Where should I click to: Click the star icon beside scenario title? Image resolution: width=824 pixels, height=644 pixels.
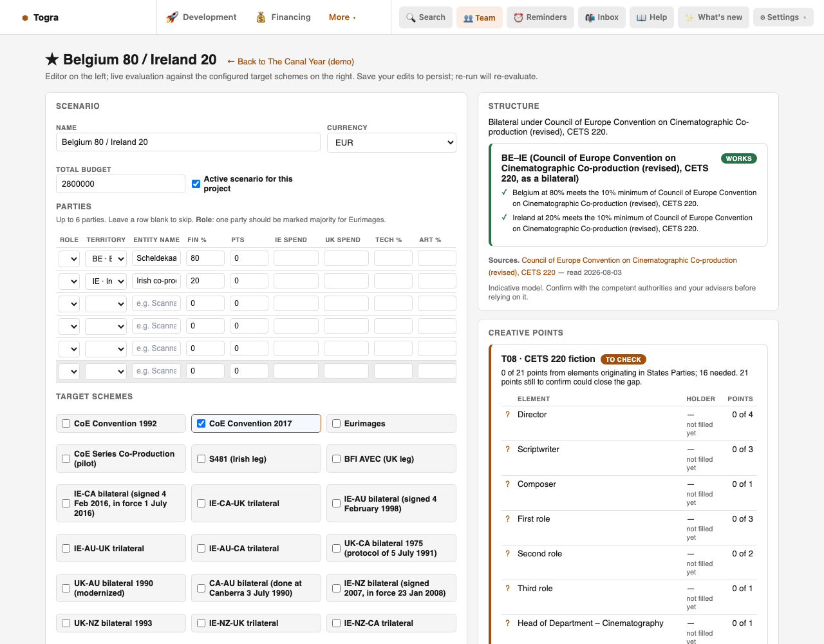[x=52, y=59]
